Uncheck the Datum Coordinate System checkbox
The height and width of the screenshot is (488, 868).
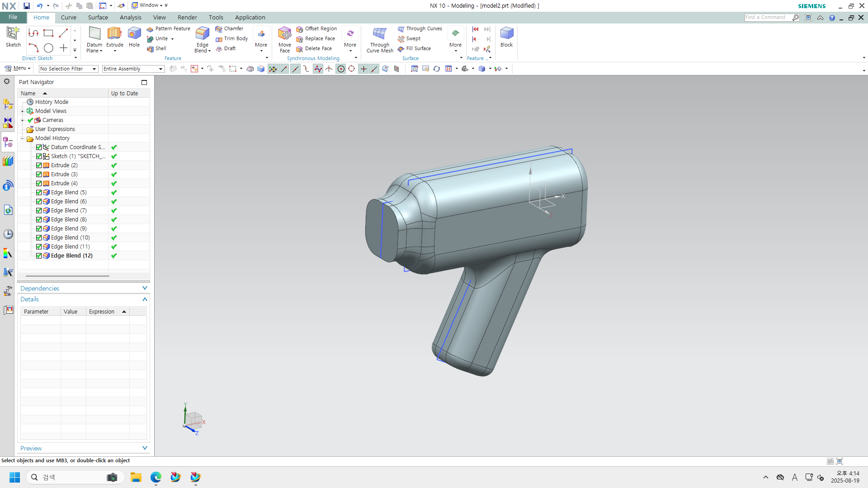coord(39,147)
